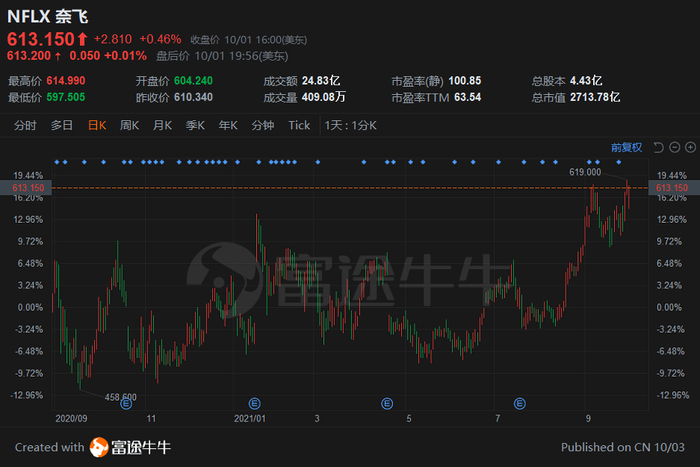700x467 pixels.
Task: Click the Created with text in footer
Action: (x=50, y=447)
